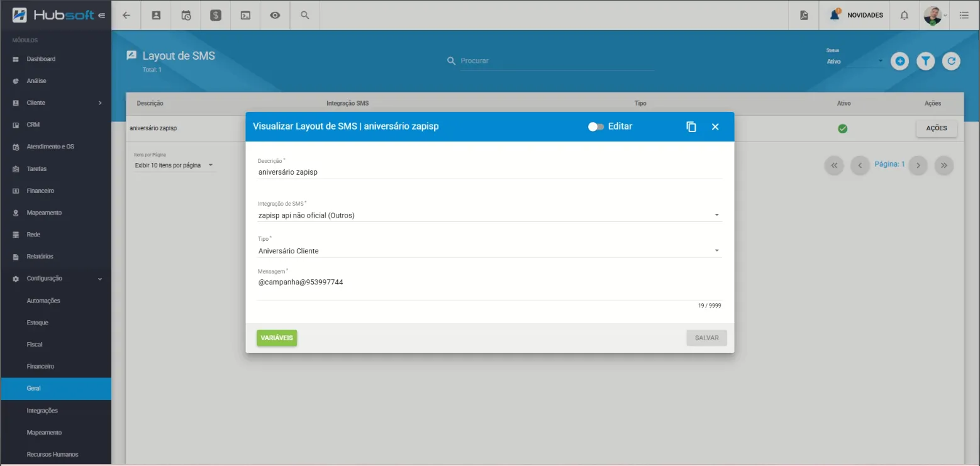This screenshot has height=466, width=980.
Task: Click the back arrow in top toolbar
Action: click(126, 16)
